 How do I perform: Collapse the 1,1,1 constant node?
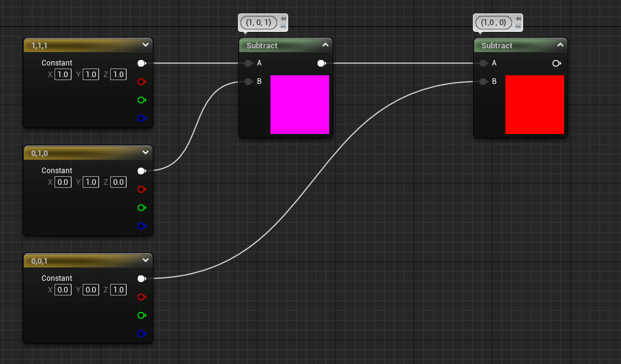click(145, 45)
